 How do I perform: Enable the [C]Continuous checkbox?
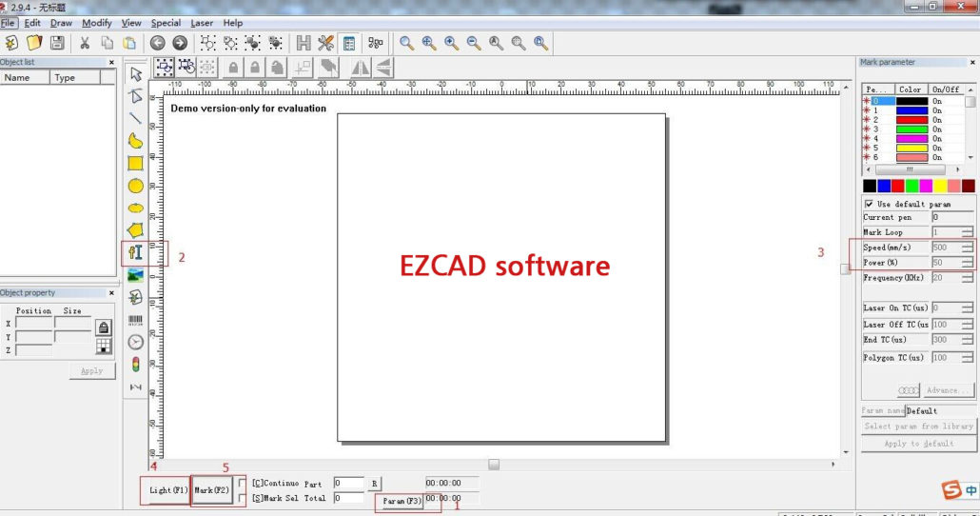243,483
